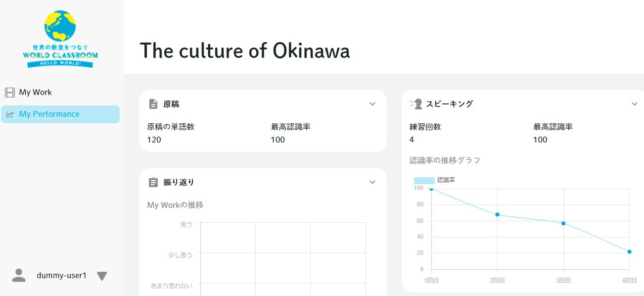
Task: Open the dummy-user1 account dropdown arrow
Action: click(x=102, y=276)
